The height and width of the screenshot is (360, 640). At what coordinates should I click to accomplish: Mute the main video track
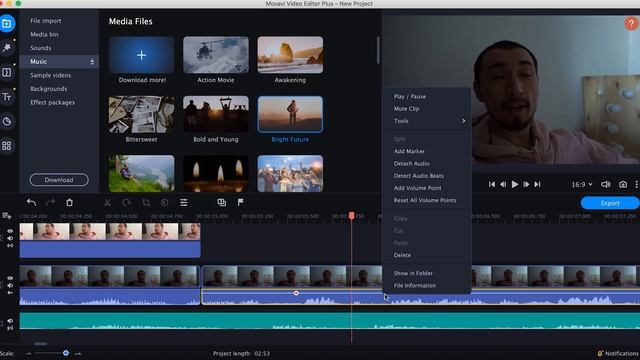click(x=10, y=286)
